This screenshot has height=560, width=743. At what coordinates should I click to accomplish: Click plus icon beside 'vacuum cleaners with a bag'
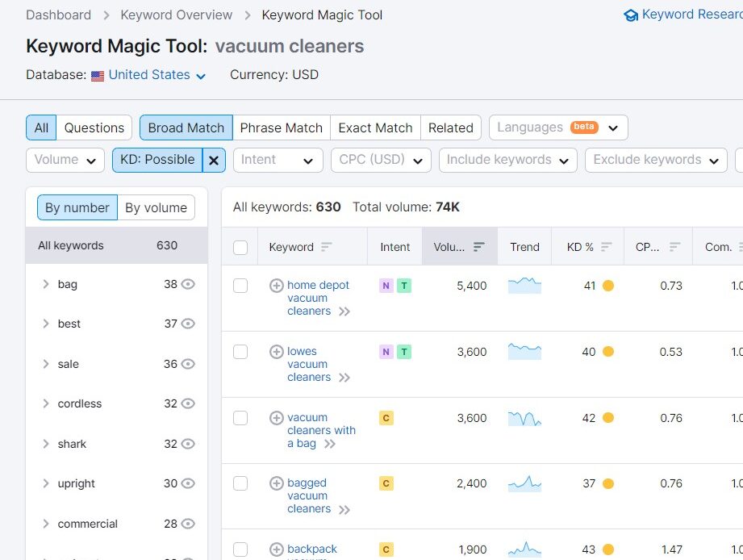click(x=276, y=418)
